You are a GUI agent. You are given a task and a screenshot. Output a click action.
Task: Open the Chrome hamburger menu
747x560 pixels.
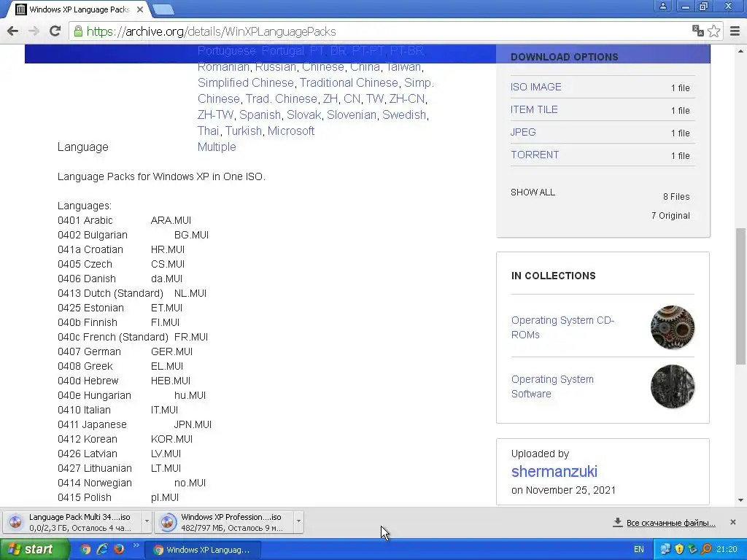735,31
